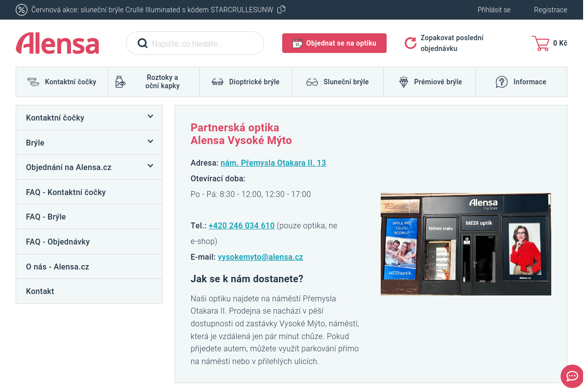
Task: Click the search input field
Action: tap(195, 43)
